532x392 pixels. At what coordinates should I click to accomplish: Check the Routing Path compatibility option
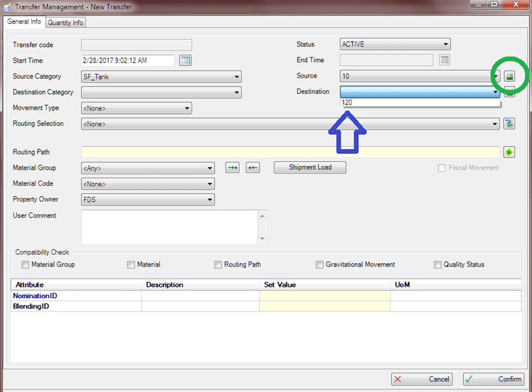(x=218, y=264)
